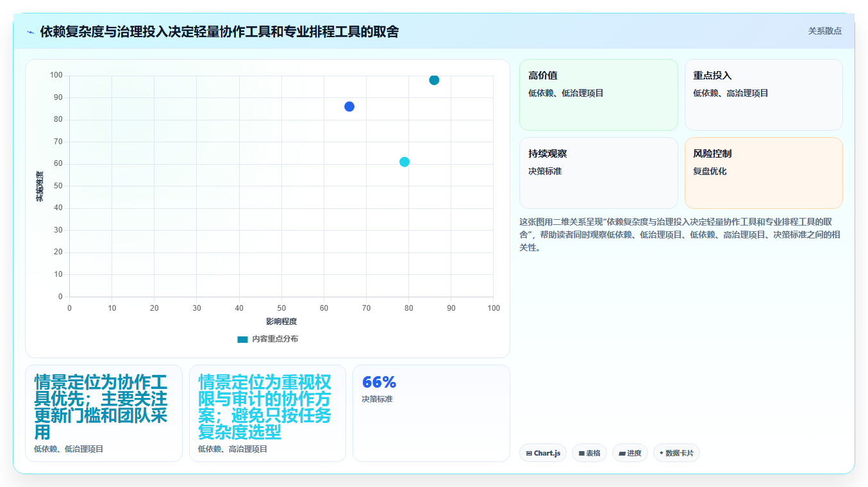Open the 重点投入 card
This screenshot has width=868, height=487.
tap(764, 95)
